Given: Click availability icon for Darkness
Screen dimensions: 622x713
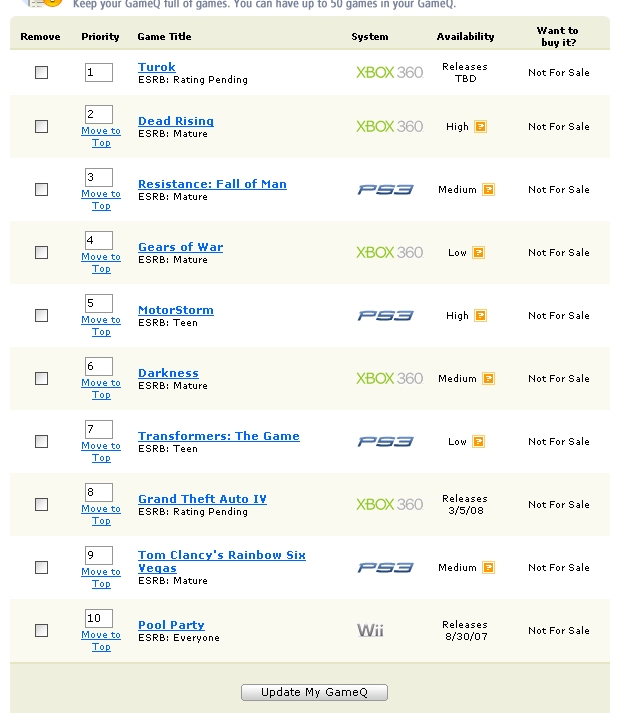Looking at the screenshot, I should (489, 379).
